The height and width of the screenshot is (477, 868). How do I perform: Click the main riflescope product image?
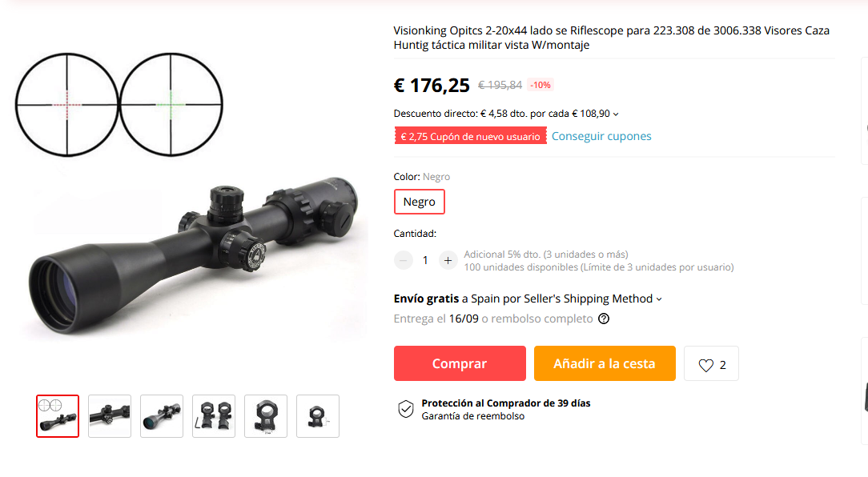[x=191, y=196]
